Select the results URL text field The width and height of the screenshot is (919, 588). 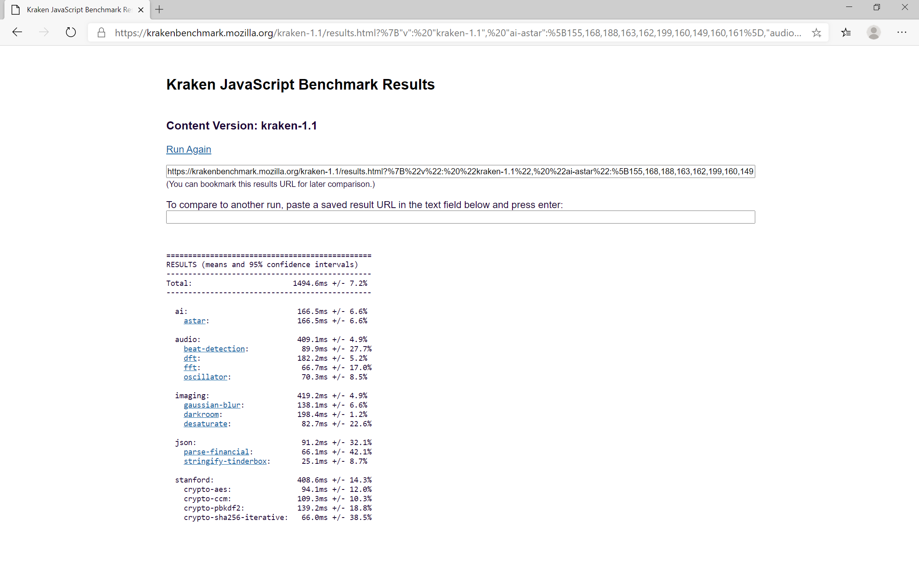pos(460,171)
